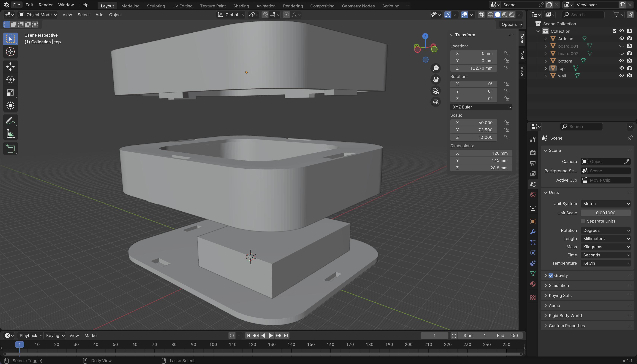Toggle the Gravity checkbox
This screenshot has height=364, width=637.
click(551, 275)
